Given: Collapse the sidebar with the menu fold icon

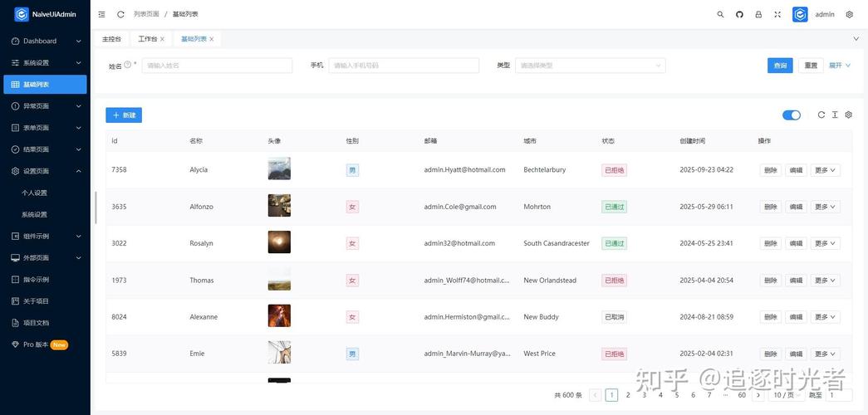Looking at the screenshot, I should [x=101, y=14].
